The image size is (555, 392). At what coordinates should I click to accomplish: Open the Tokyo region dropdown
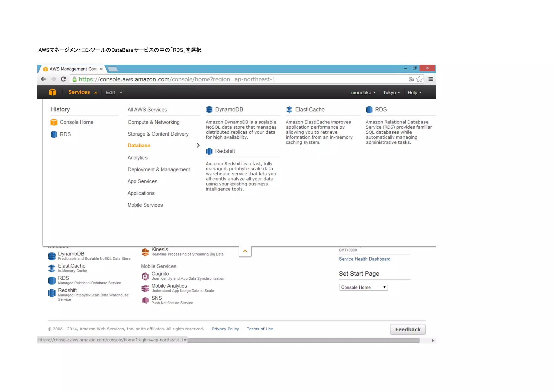tap(391, 93)
